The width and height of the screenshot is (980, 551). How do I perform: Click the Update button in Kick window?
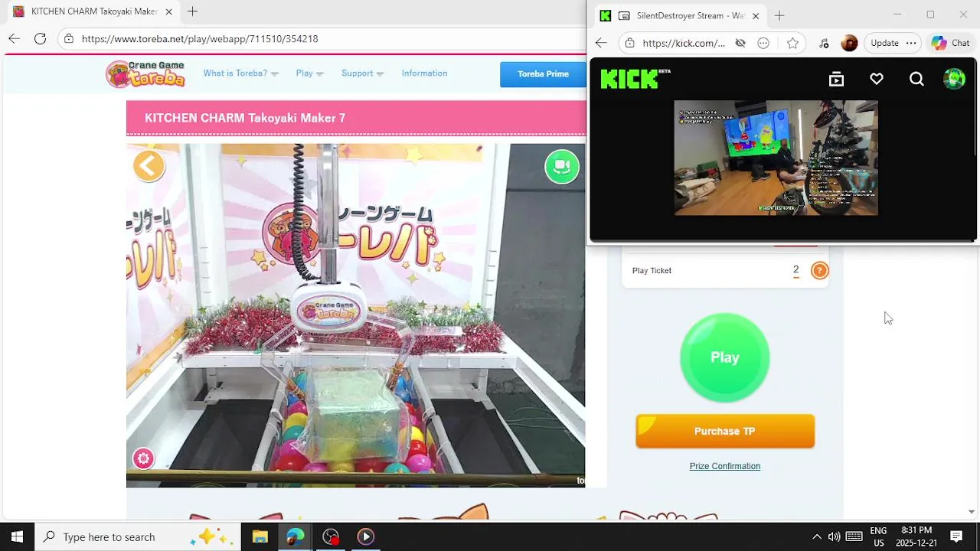pyautogui.click(x=884, y=43)
